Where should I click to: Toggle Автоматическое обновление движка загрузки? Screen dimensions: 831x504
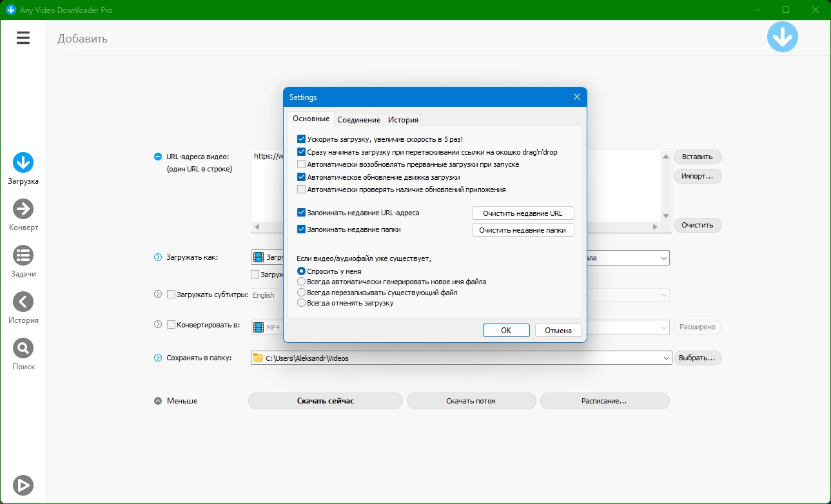click(x=302, y=177)
